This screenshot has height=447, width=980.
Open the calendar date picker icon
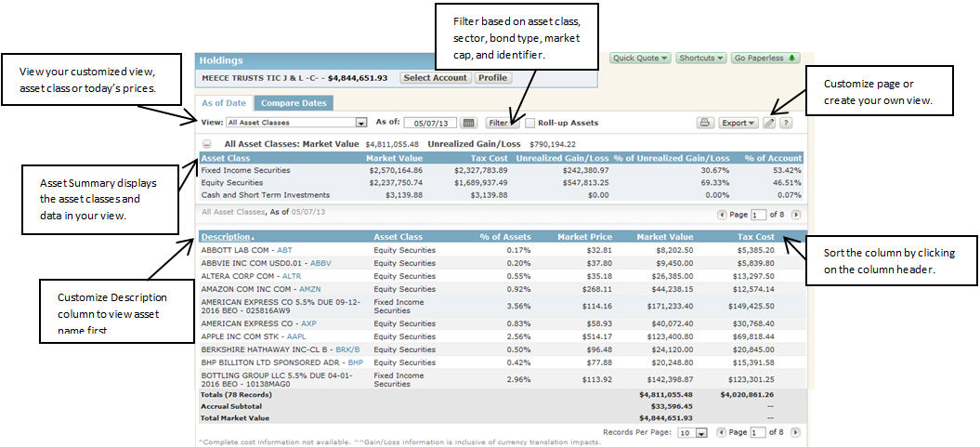tap(469, 123)
